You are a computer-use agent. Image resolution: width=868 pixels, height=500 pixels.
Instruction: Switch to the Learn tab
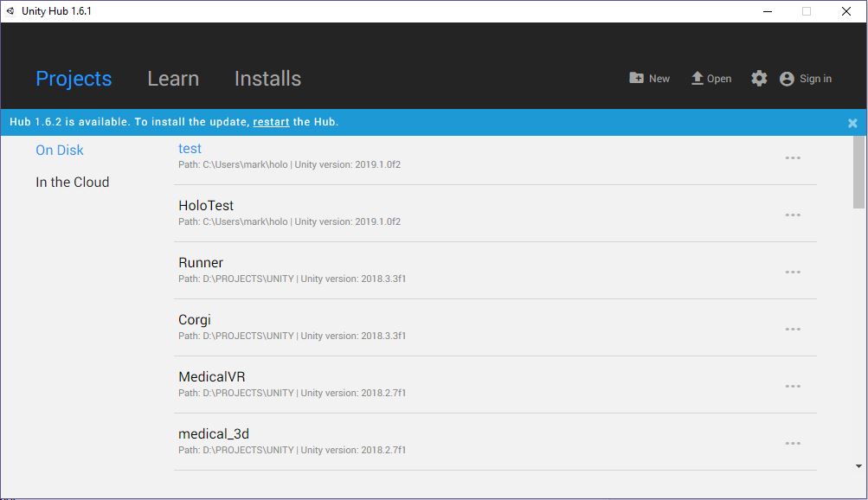click(173, 79)
